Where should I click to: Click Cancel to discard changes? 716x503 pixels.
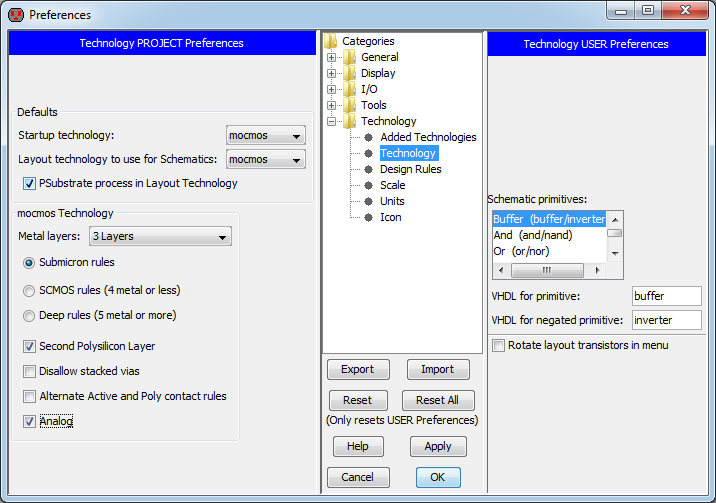click(x=358, y=477)
